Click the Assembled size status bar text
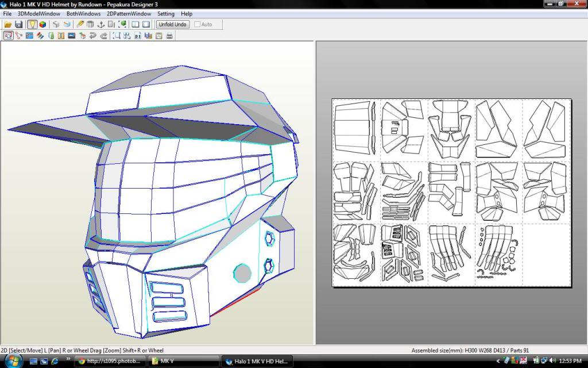This screenshot has width=588, height=368. [x=470, y=350]
